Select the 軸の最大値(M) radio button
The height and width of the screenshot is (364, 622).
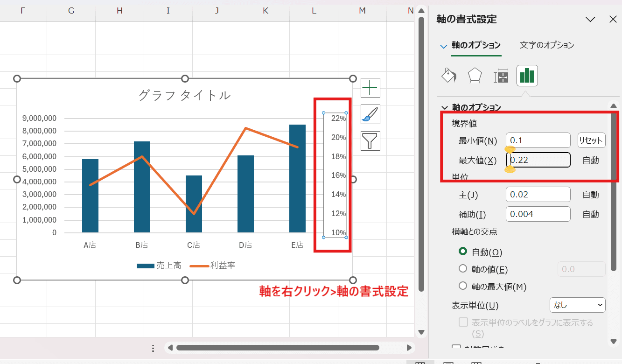463,286
